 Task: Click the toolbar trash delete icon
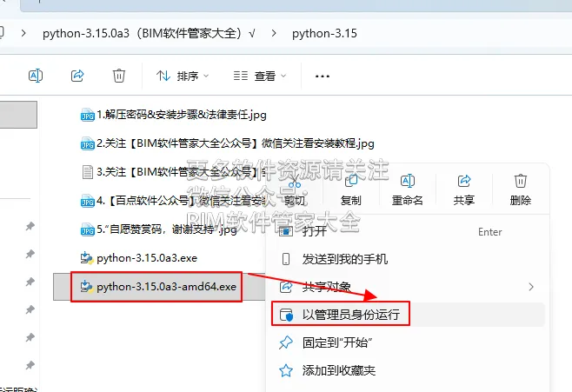(119, 76)
